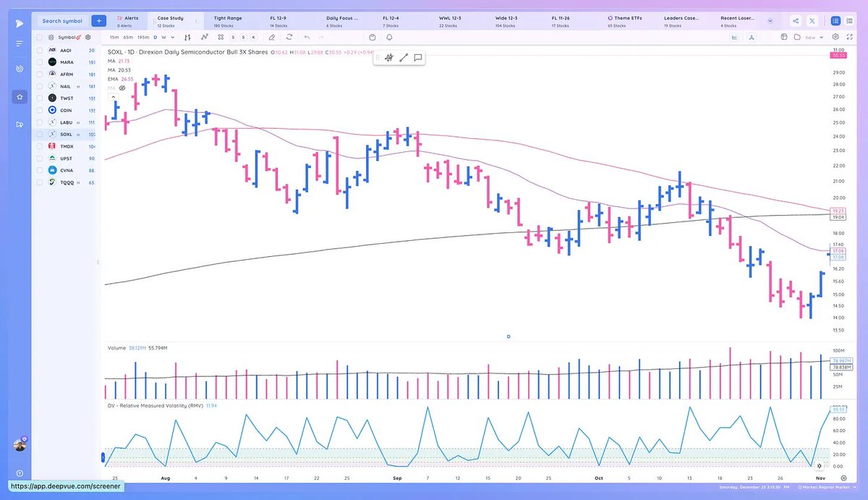Select the 65m timeframe
The height and width of the screenshot is (500, 868).
[128, 37]
